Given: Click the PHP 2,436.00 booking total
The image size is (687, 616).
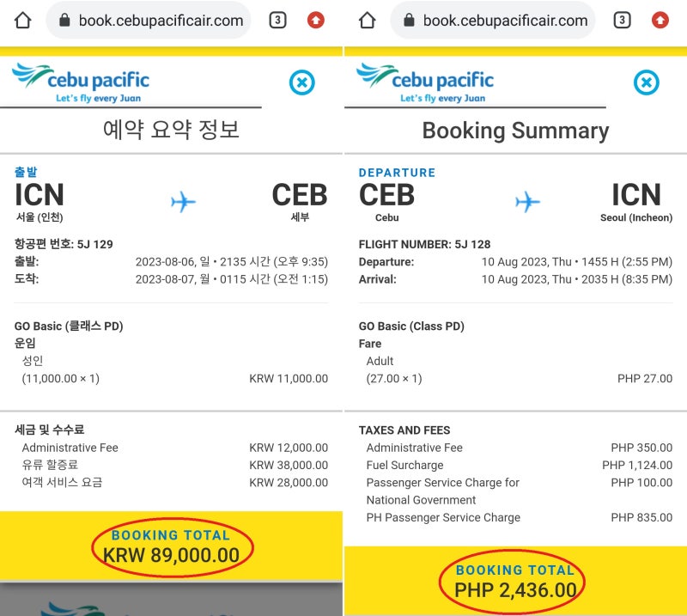Looking at the screenshot, I should point(515,589).
